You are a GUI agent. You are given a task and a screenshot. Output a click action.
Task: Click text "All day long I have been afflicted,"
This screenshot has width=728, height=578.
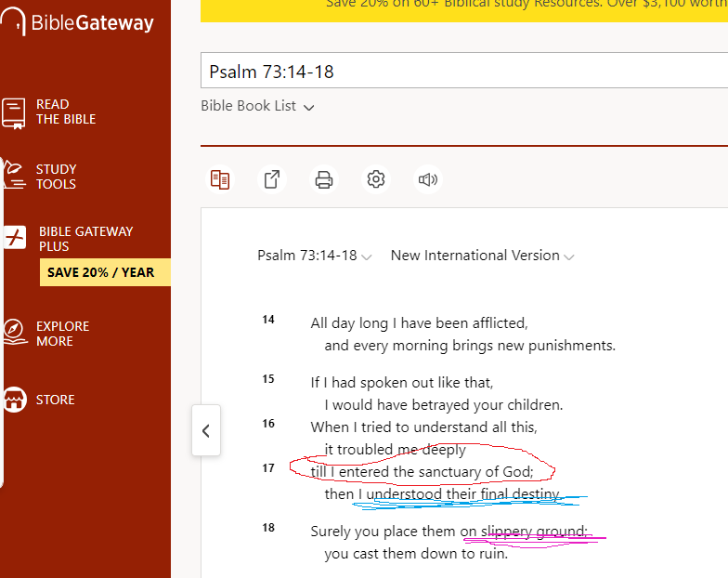420,323
